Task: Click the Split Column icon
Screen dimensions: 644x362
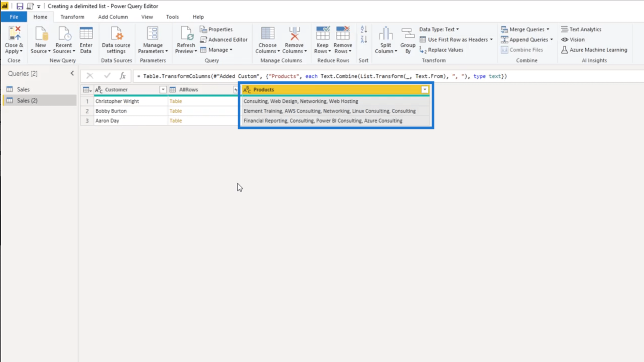Action: click(386, 34)
